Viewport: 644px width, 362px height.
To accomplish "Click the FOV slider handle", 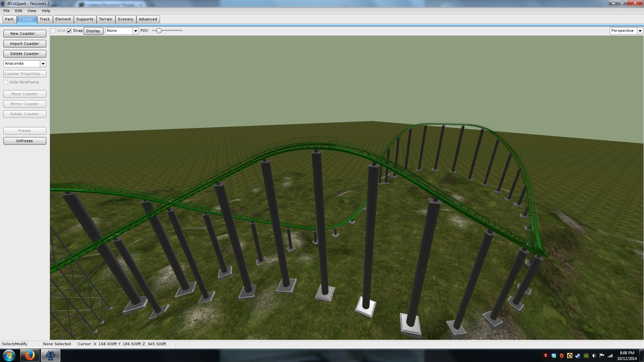I will pos(159,31).
